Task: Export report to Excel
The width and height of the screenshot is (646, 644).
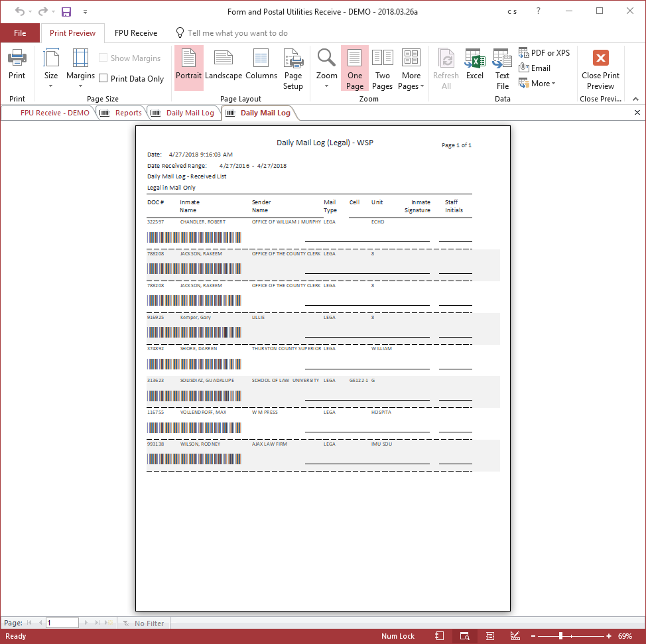Action: (474, 65)
